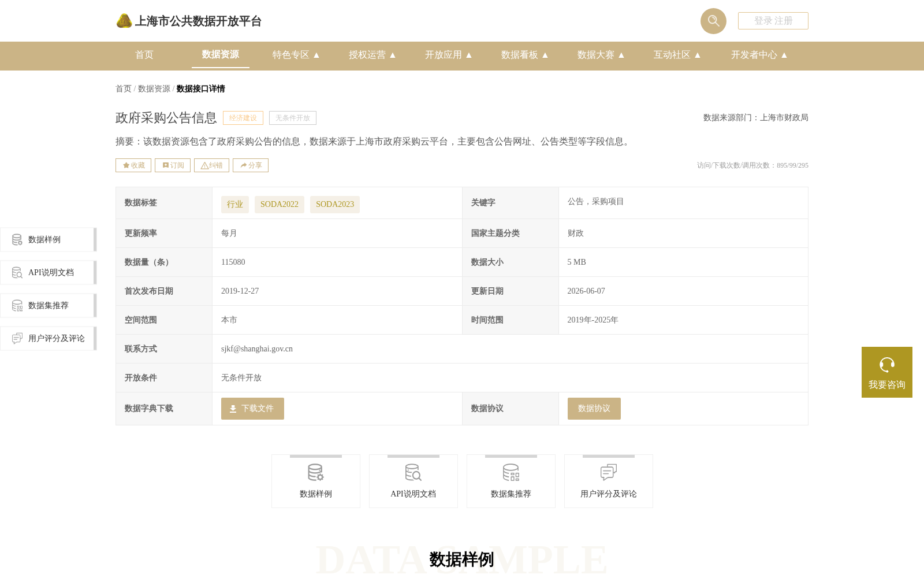The height and width of the screenshot is (578, 924).
Task: Open 数据集推荐 in the left sidebar
Action: (x=48, y=306)
